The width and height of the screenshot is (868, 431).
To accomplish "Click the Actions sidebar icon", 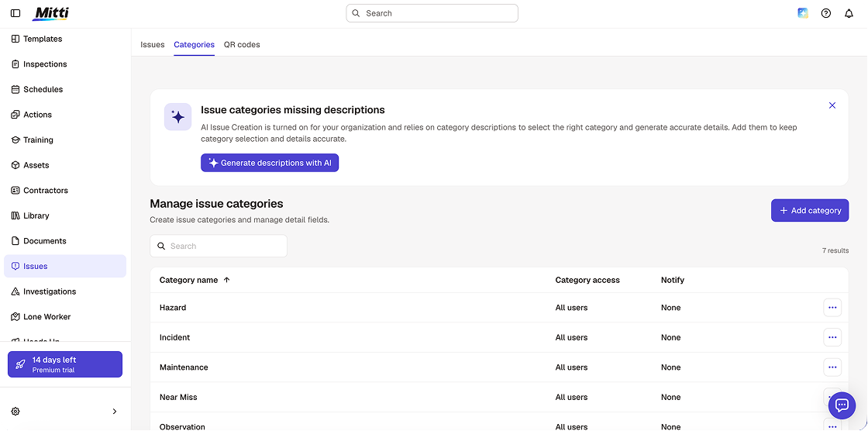I will click(x=15, y=115).
